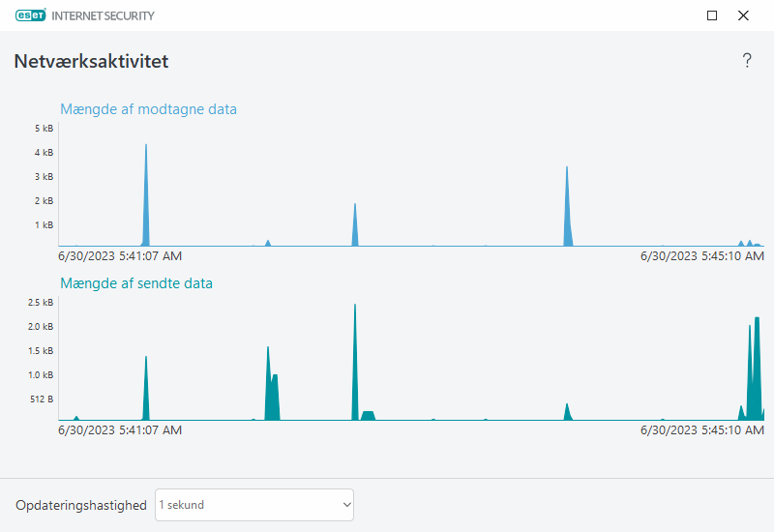This screenshot has width=774, height=532.
Task: Expand the dropdown using its chevron arrow
Action: (346, 505)
